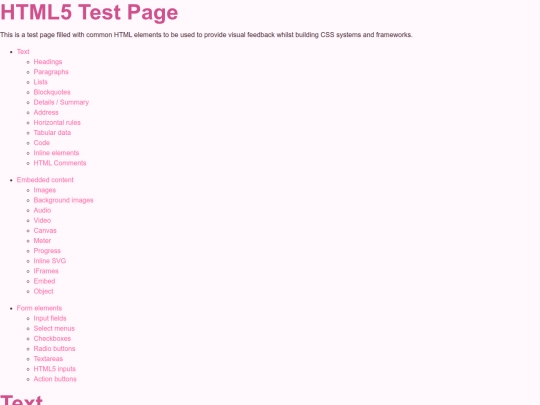Jump to the Paragraphs link
This screenshot has height=405, width=540.
(x=51, y=72)
